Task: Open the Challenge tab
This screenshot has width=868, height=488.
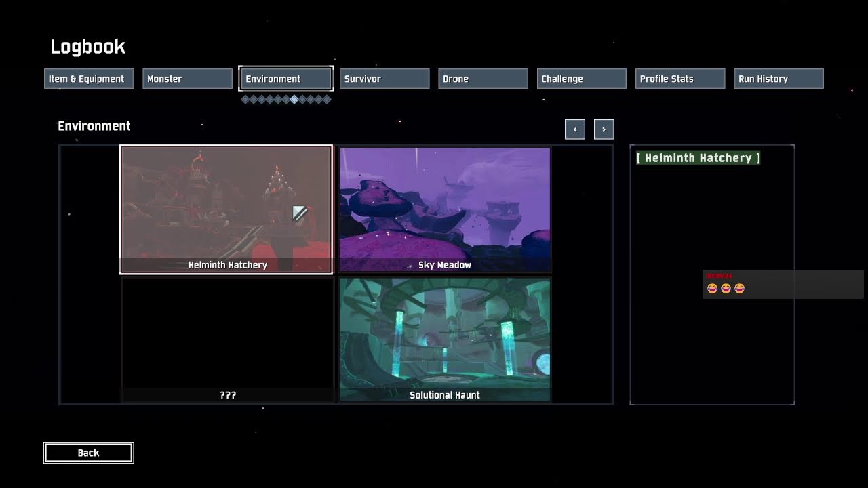Action: (x=582, y=79)
